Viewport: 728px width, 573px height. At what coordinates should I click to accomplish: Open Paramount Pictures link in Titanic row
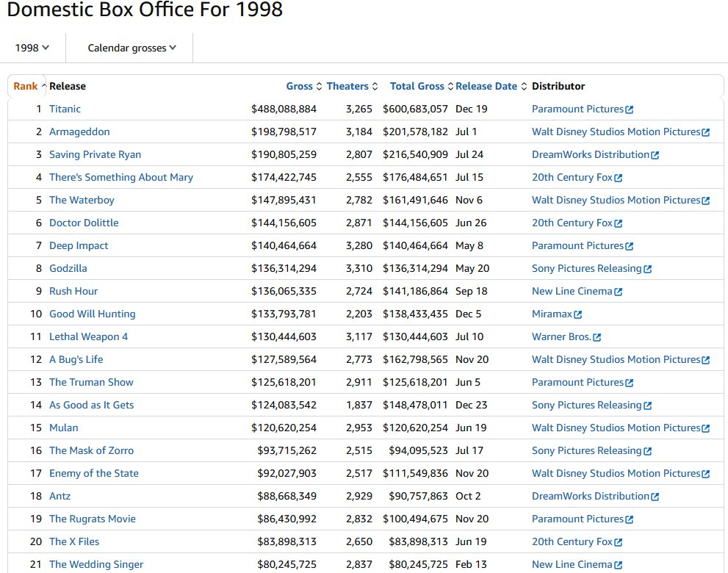(x=577, y=109)
